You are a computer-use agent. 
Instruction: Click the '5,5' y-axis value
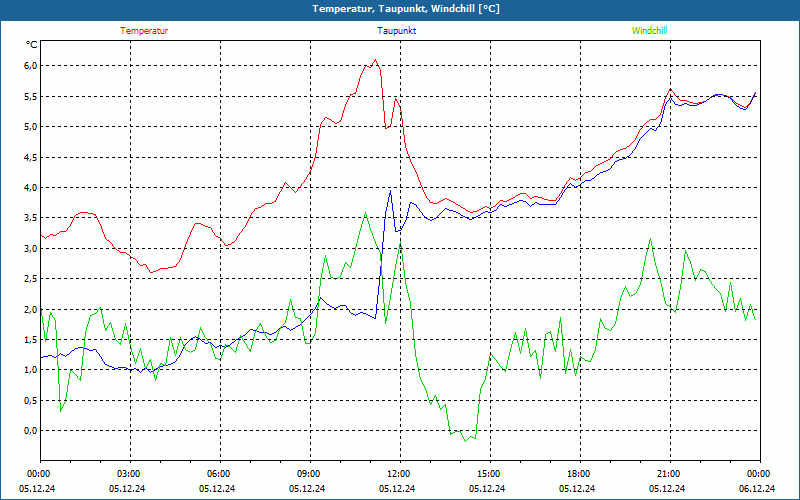31,96
